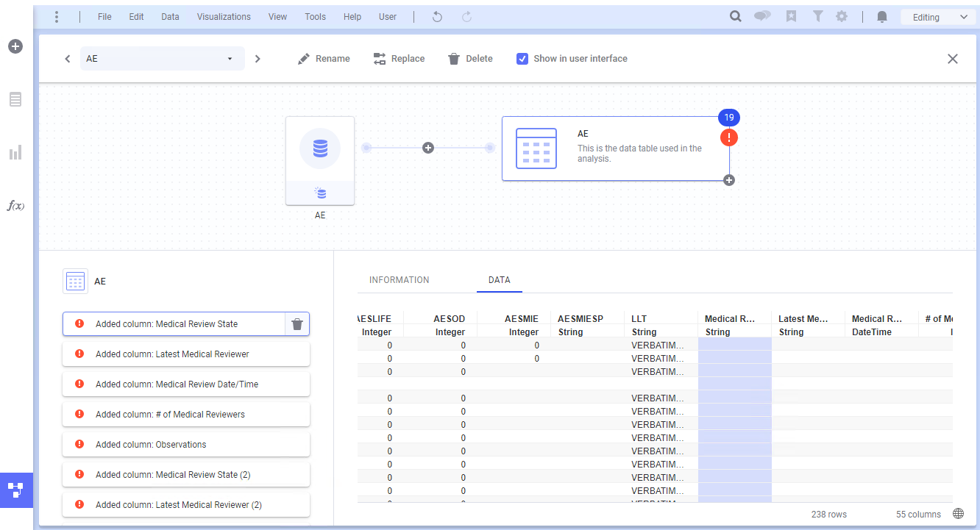
Task: Click the 55 columns status text
Action: (919, 515)
